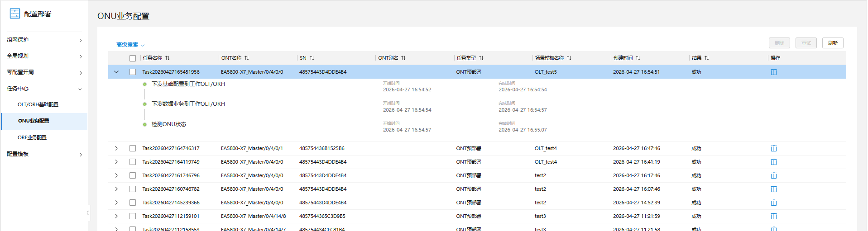Sort by 任务类型 column arrows
Viewport: 868px width, 231px height.
(481, 58)
